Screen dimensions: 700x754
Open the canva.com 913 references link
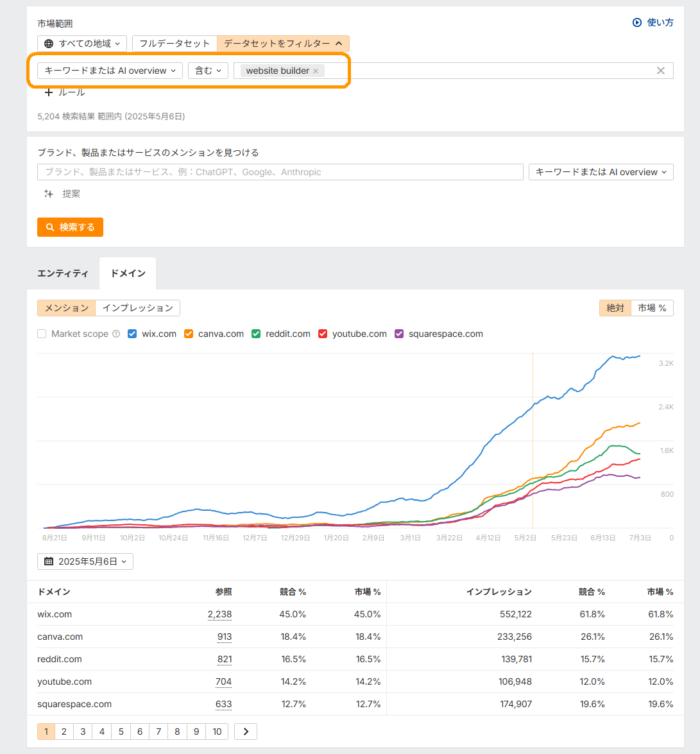pos(225,637)
